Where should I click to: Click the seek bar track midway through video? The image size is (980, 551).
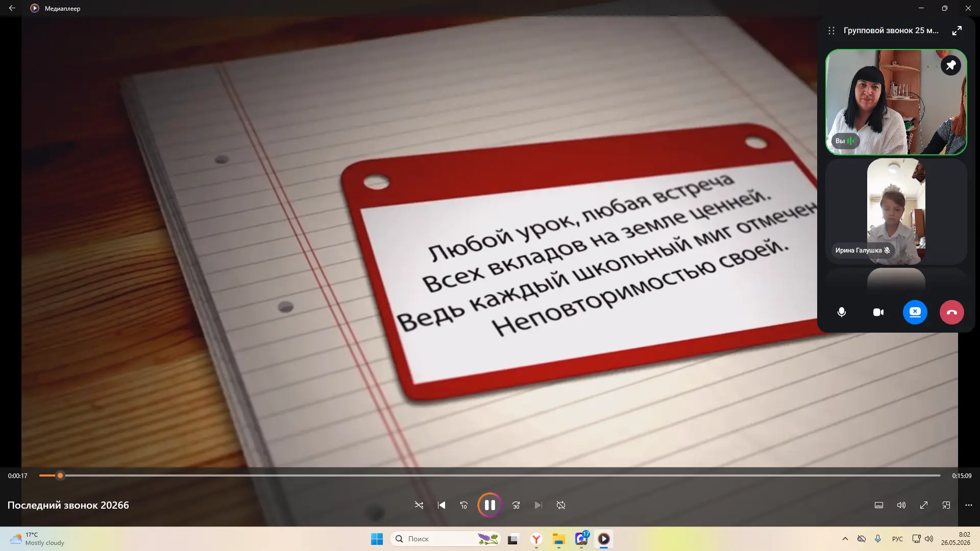[x=490, y=475]
